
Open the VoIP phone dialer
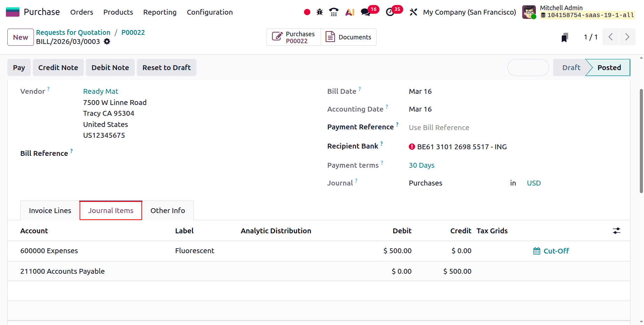pos(334,12)
